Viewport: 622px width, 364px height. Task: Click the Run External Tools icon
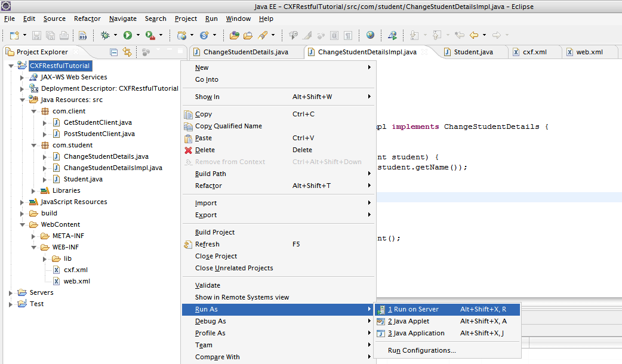tap(150, 35)
